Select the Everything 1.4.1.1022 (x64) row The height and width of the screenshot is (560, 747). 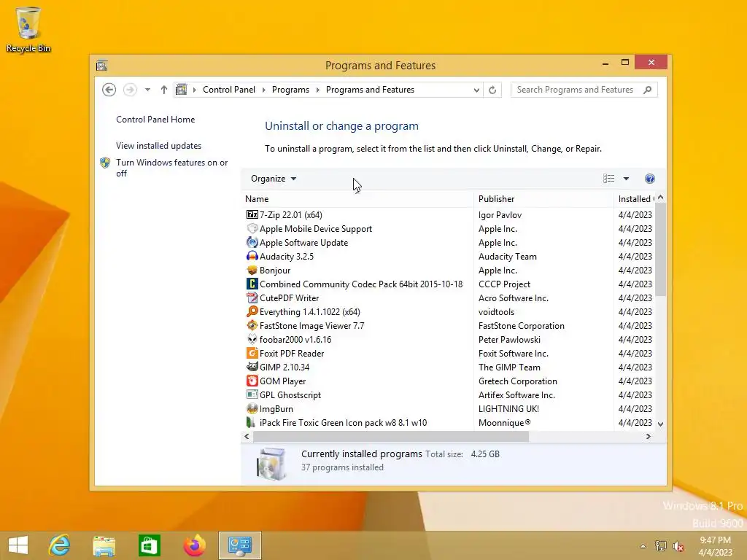click(x=449, y=311)
